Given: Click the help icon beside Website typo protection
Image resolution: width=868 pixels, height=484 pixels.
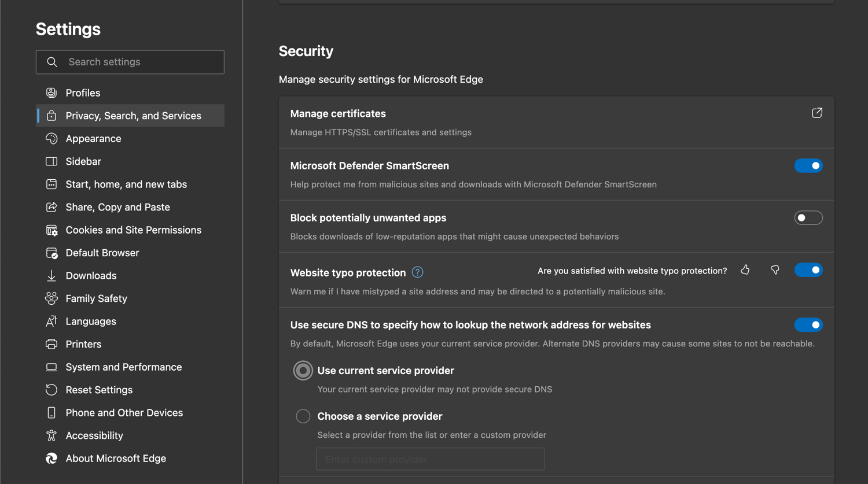Looking at the screenshot, I should tap(417, 272).
